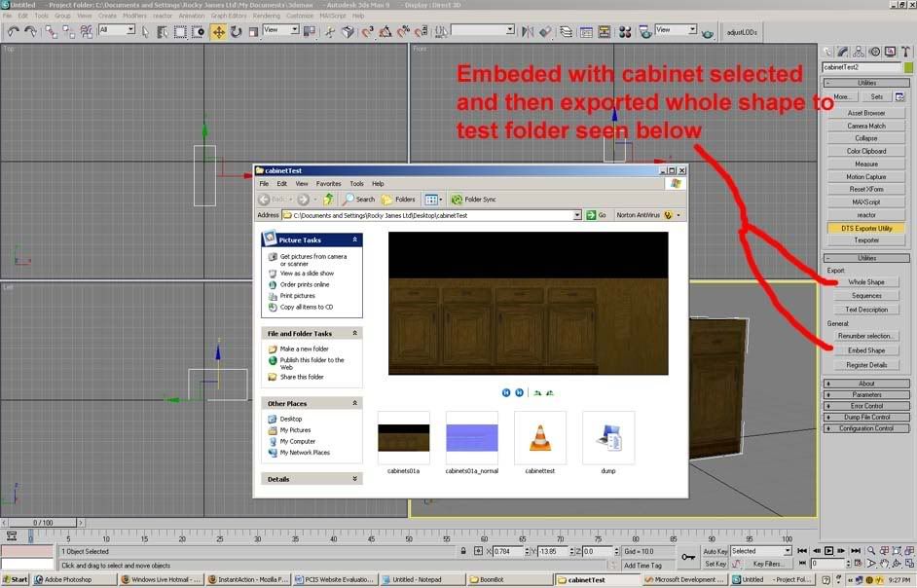
Task: Click the Up folder icon in Explorer
Action: point(328,200)
